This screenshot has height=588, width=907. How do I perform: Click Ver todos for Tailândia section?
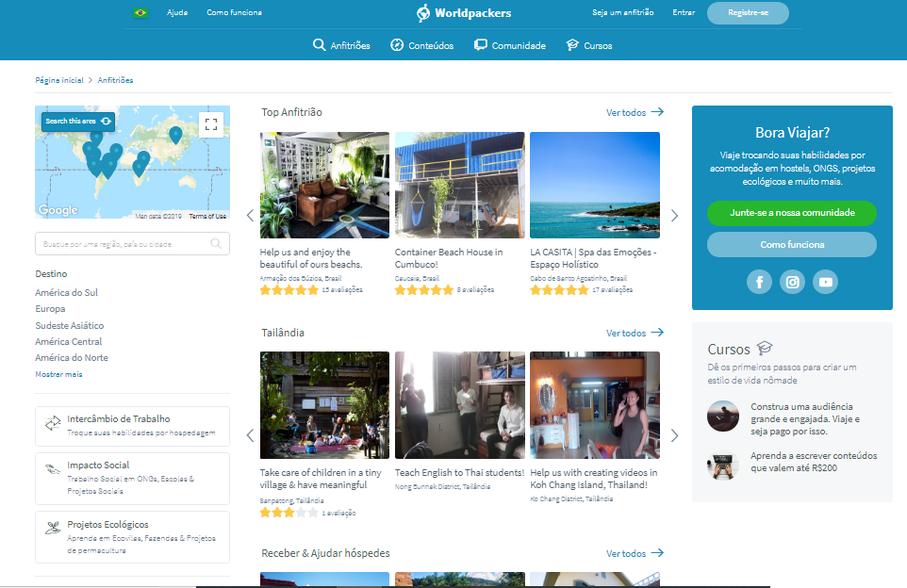tap(635, 333)
